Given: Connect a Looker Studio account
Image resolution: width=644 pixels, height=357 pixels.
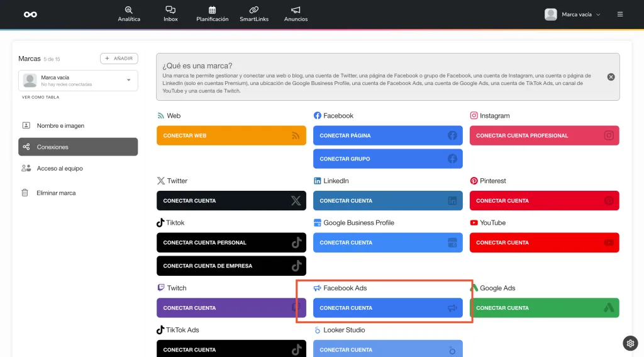Looking at the screenshot, I should click(387, 349).
